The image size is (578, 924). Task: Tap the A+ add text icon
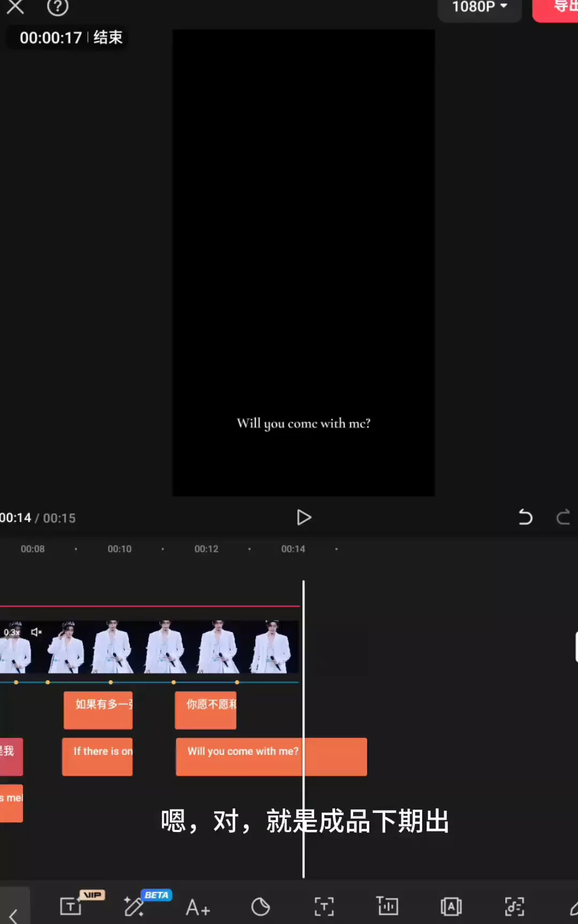click(x=197, y=907)
